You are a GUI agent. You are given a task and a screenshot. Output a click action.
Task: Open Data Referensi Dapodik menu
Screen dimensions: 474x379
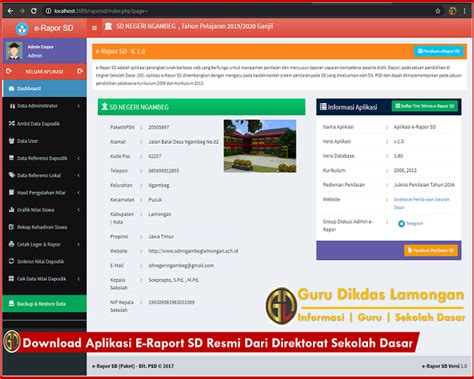[44, 158]
